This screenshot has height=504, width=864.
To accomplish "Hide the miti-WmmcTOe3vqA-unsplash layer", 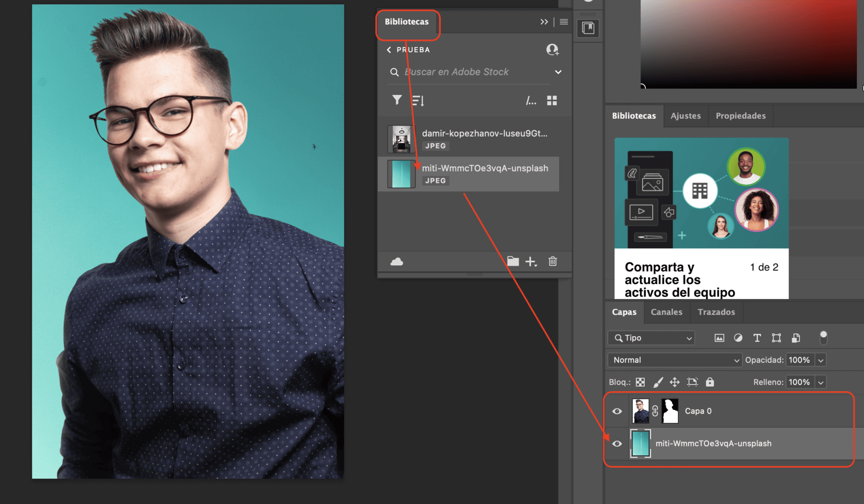I will click(617, 443).
